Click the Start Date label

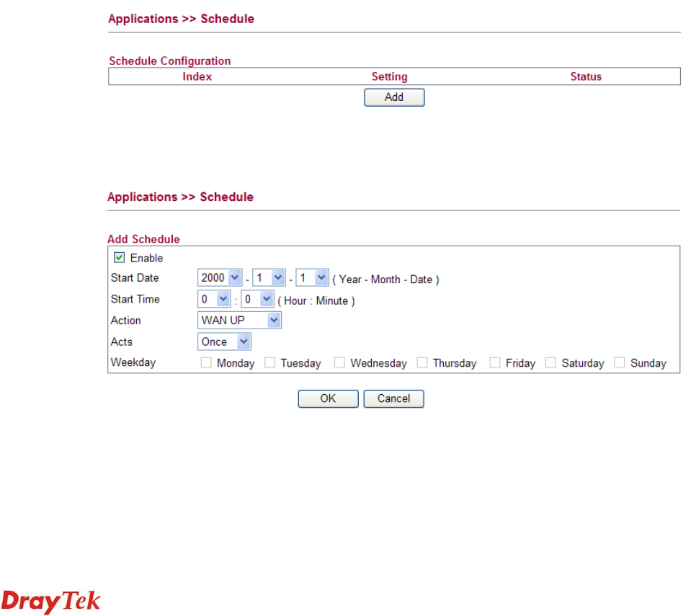click(135, 278)
